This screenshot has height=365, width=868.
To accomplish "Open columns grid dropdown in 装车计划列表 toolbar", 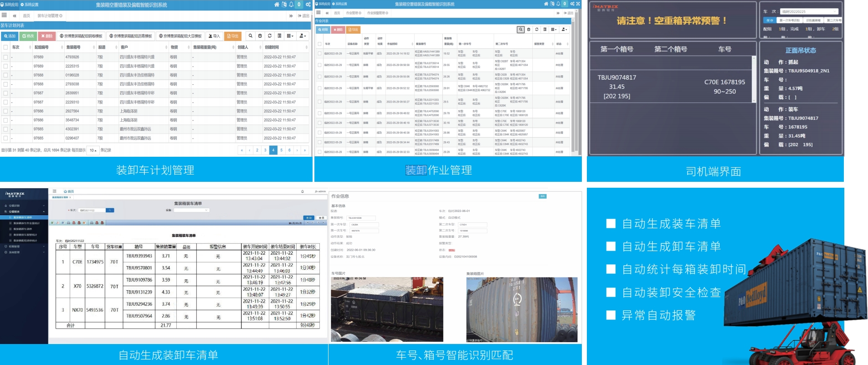I will click(290, 36).
